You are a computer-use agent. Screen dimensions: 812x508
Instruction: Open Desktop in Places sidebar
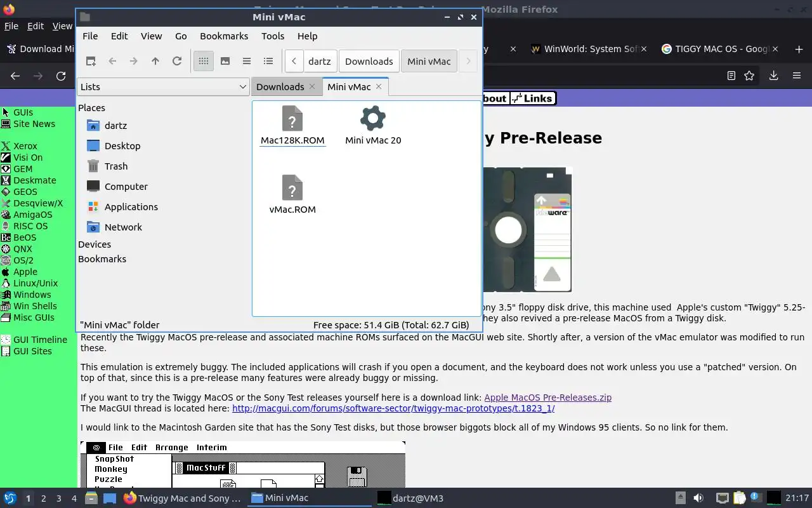click(122, 146)
